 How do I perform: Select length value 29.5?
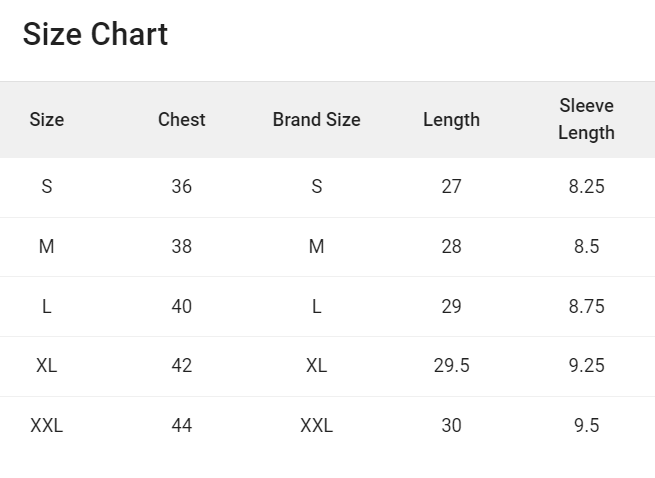[x=452, y=366]
